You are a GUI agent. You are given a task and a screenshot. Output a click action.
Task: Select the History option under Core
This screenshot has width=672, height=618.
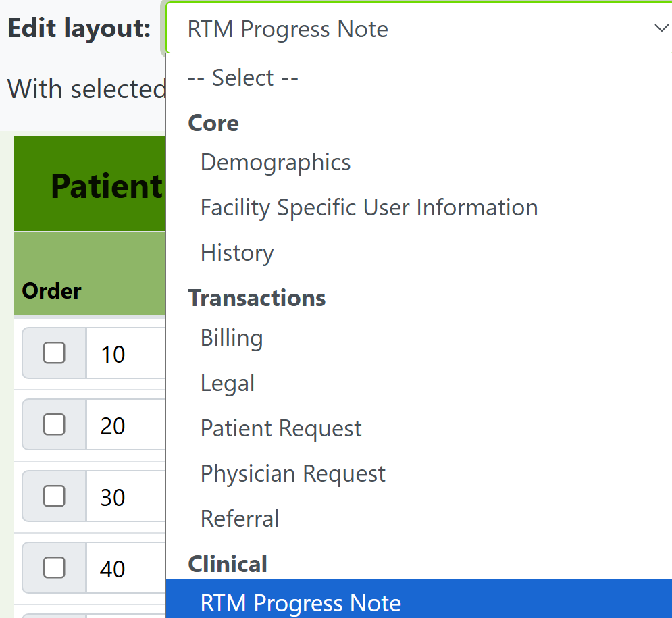tap(236, 253)
